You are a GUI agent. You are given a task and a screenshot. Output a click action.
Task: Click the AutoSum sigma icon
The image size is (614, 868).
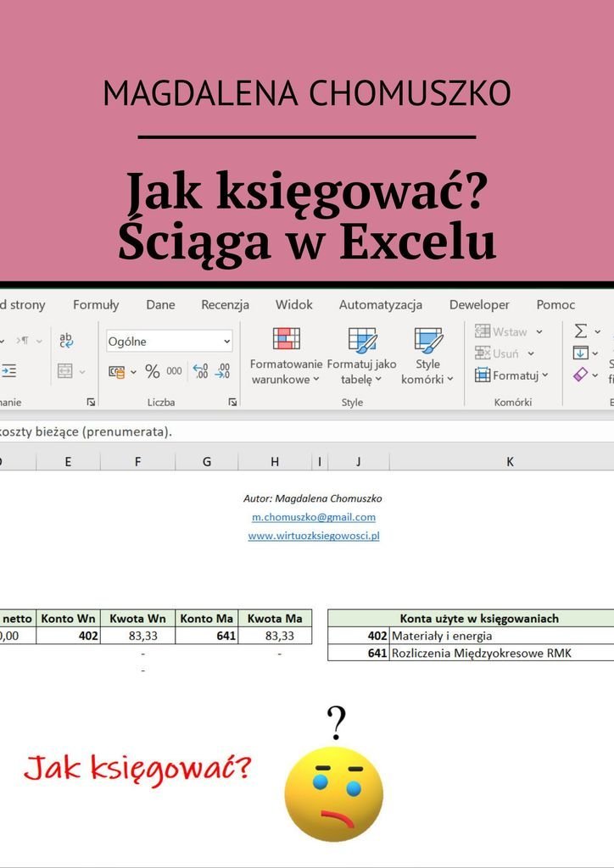click(x=581, y=331)
